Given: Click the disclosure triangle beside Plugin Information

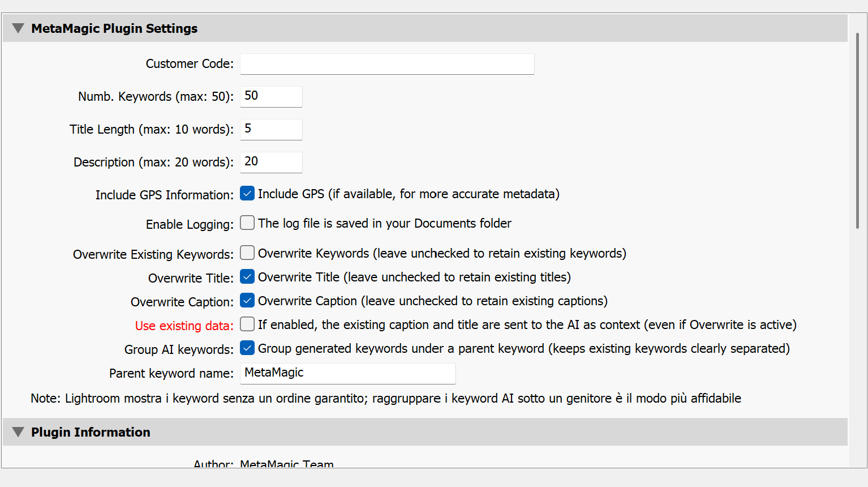Looking at the screenshot, I should click(x=18, y=432).
